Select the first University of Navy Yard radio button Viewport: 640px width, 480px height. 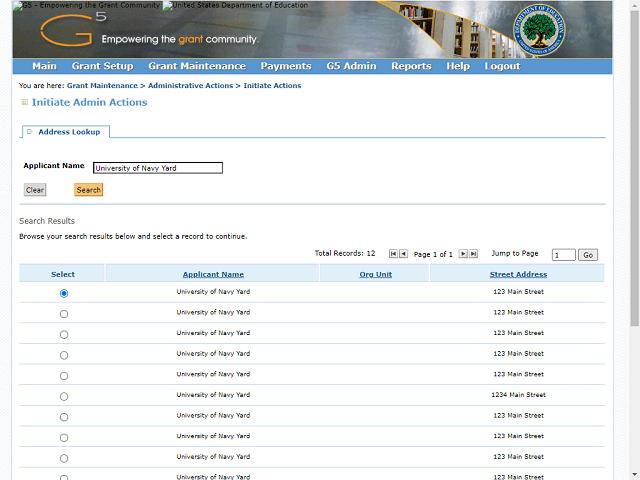pyautogui.click(x=64, y=293)
